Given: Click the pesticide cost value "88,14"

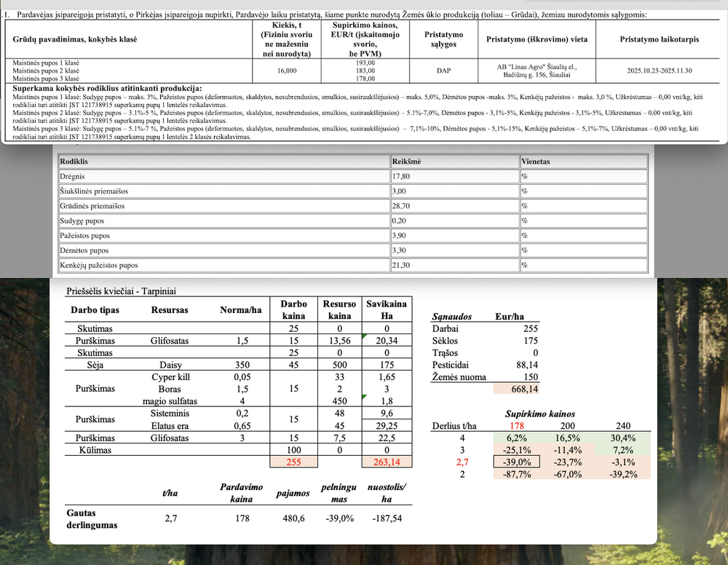Looking at the screenshot, I should [526, 365].
